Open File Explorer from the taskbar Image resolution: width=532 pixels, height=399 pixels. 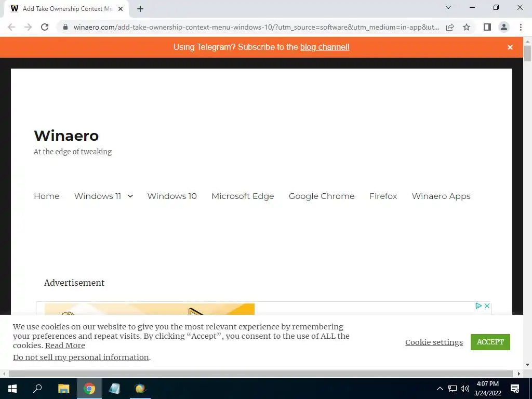tap(64, 389)
